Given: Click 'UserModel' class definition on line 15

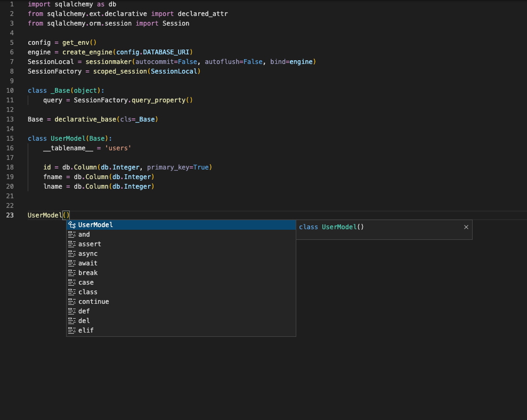Looking at the screenshot, I should [x=68, y=139].
